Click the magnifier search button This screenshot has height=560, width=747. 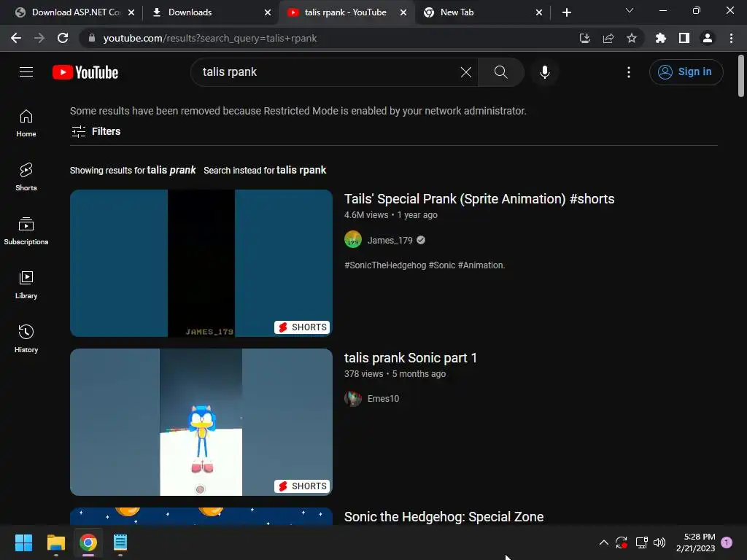[x=500, y=72]
